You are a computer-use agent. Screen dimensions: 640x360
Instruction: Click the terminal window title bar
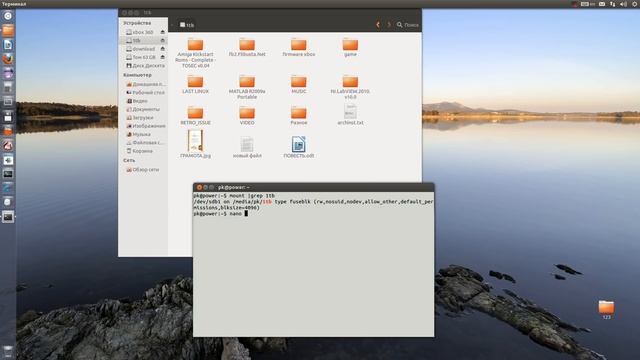click(x=313, y=187)
